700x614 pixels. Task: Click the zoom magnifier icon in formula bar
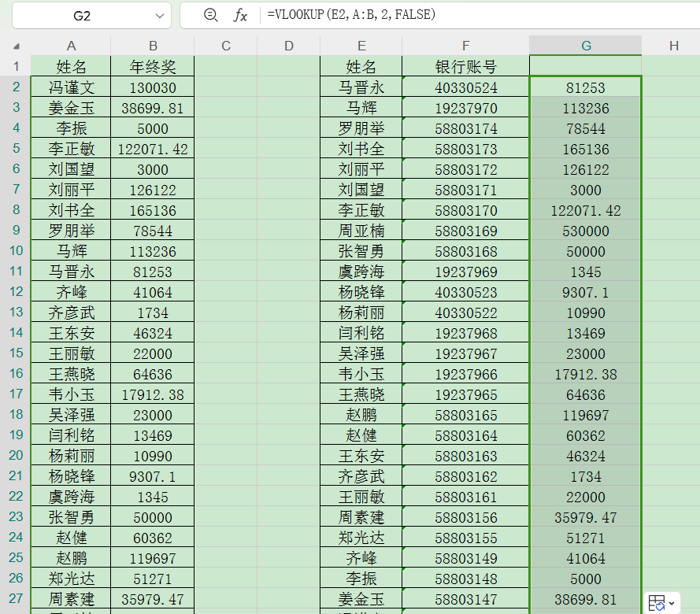click(210, 15)
